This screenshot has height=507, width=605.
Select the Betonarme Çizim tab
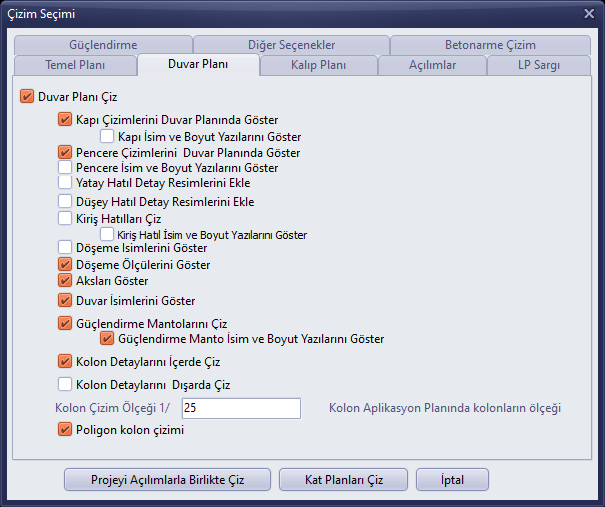tap(490, 45)
